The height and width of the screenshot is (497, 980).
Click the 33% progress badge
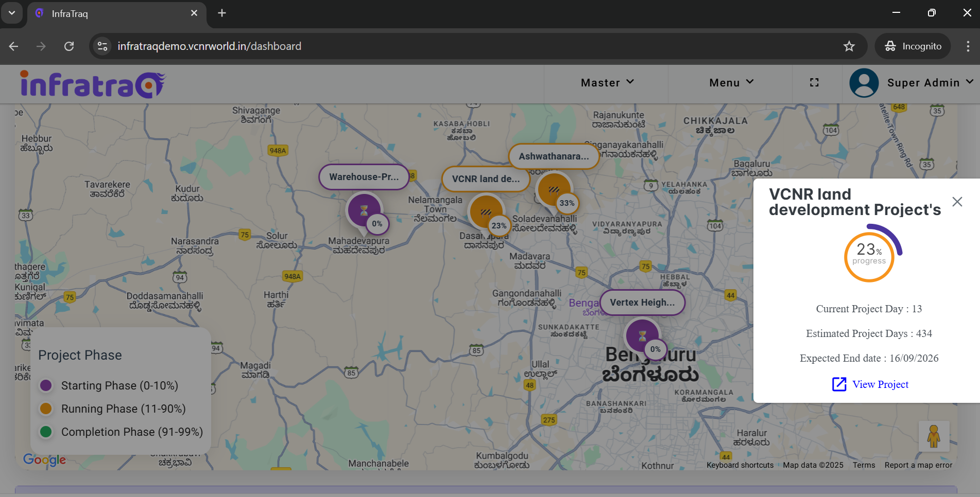[567, 203]
